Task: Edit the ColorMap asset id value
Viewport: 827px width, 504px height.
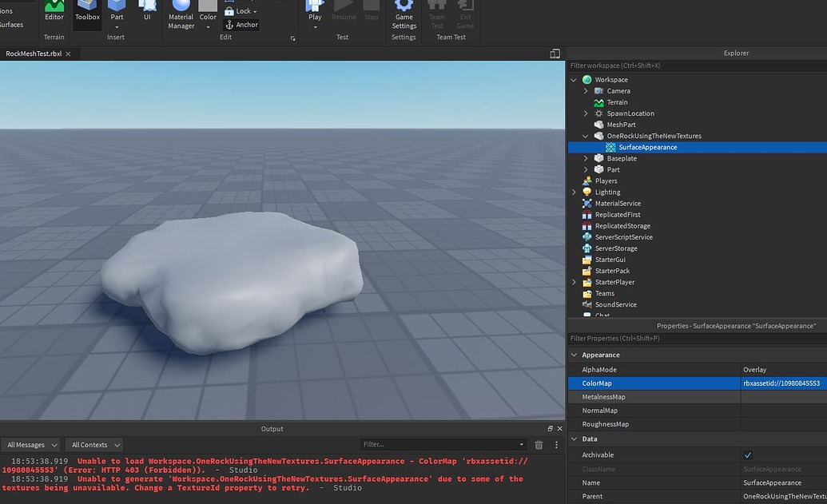Action: tap(784, 383)
